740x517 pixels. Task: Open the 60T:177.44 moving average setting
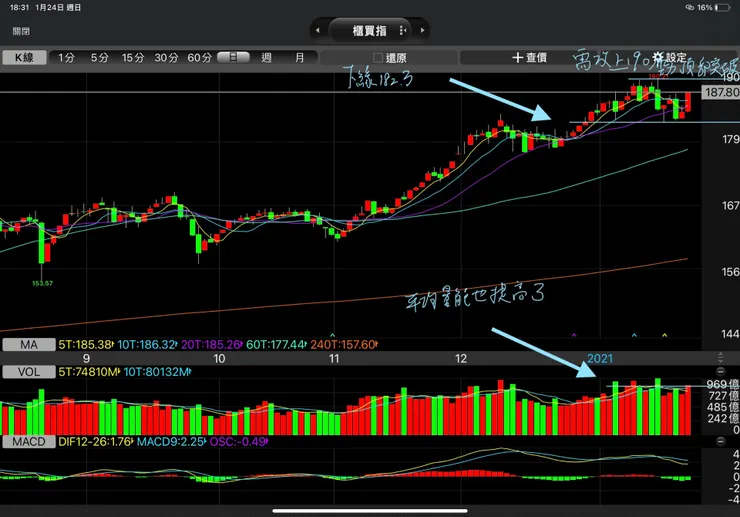(x=277, y=345)
